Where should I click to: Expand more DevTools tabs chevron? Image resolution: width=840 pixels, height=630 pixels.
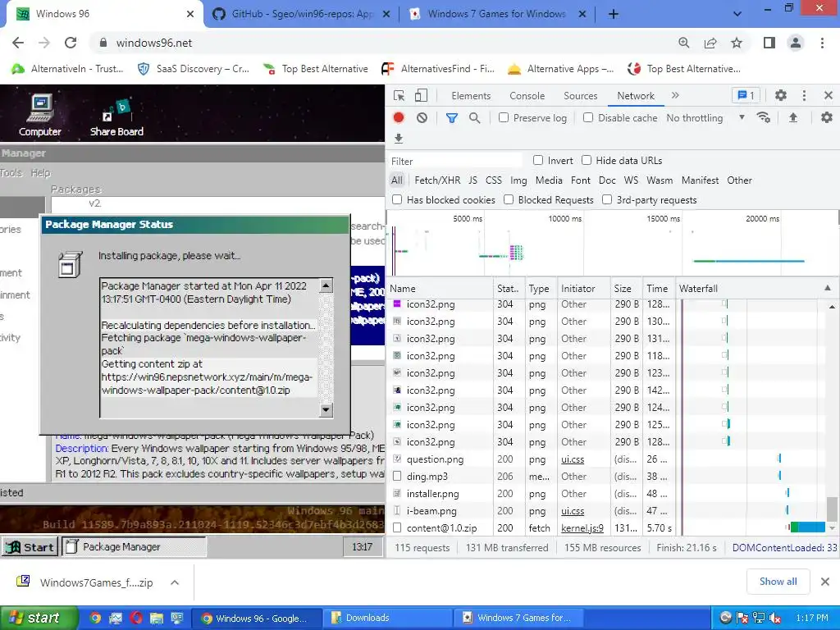(675, 95)
